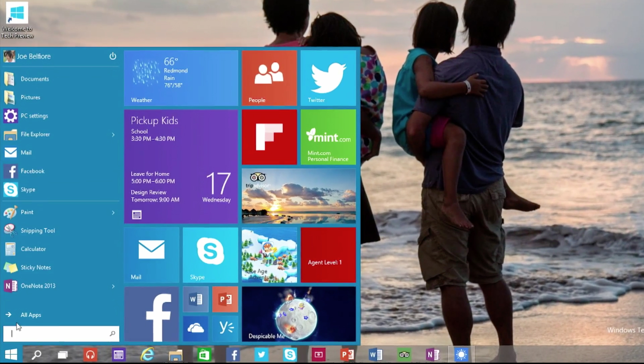Expand the Paint jump list arrow
The width and height of the screenshot is (644, 364).
coord(113,213)
